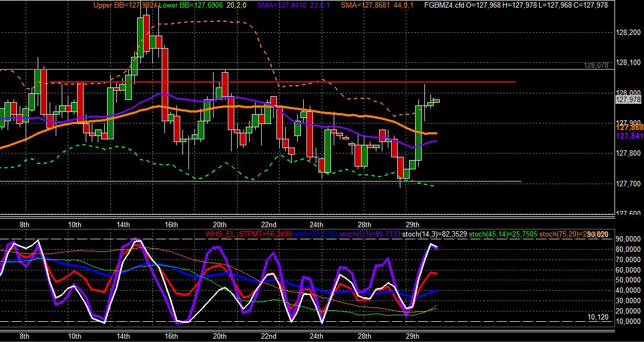Viewport: 644px width, 342px height.
Task: Click '16th' on the price chart date axis
Action: 171,225
